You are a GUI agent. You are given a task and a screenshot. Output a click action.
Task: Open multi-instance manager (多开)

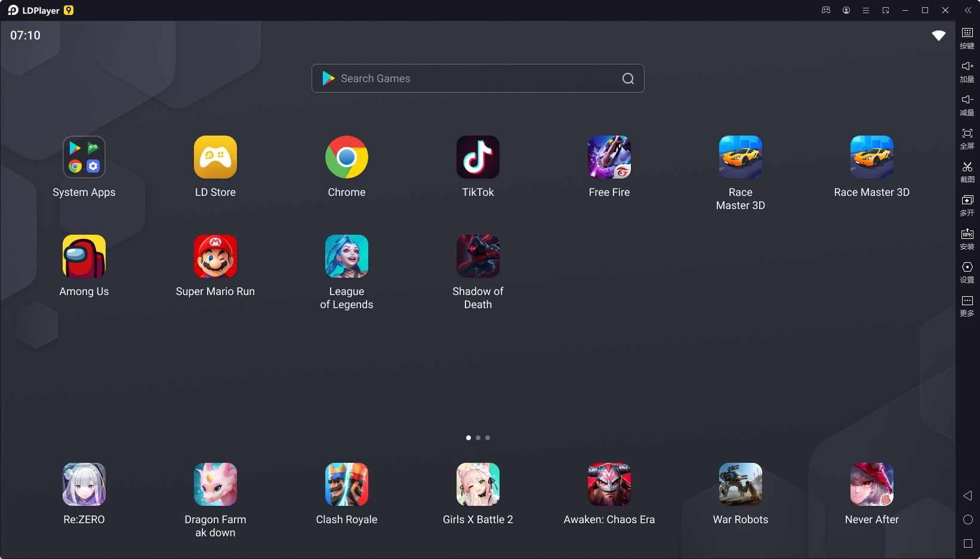coord(967,205)
